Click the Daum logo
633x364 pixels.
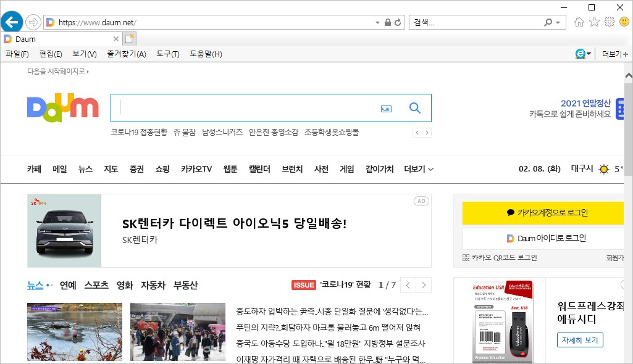(63, 107)
